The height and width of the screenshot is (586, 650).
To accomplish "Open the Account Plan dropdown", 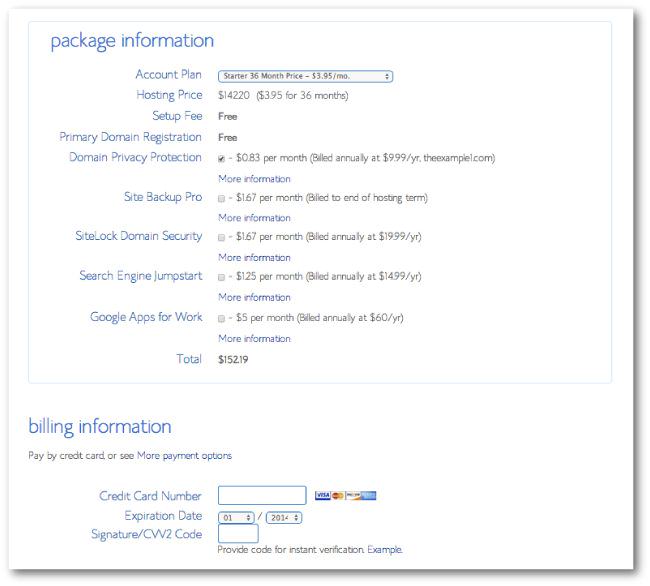I will pos(306,76).
